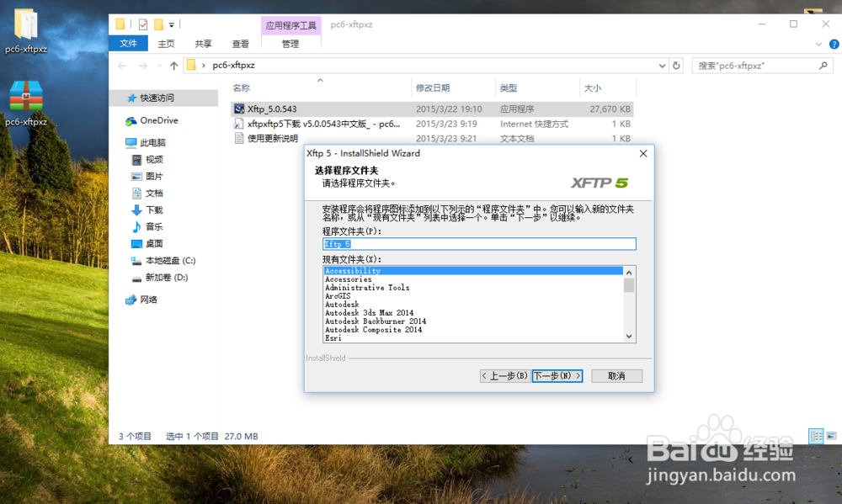Go back in Explorer navigation
The height and width of the screenshot is (504, 842).
pos(122,66)
